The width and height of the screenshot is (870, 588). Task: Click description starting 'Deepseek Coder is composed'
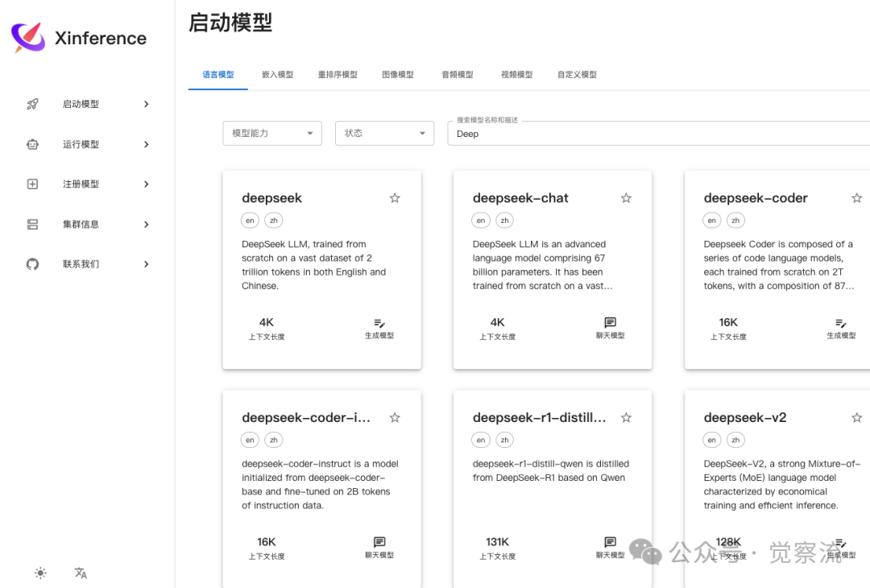[779, 264]
